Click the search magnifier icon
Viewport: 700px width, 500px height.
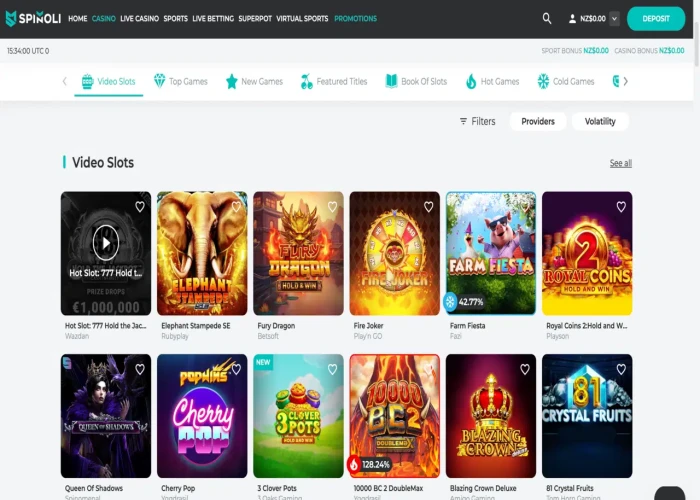[x=547, y=18]
